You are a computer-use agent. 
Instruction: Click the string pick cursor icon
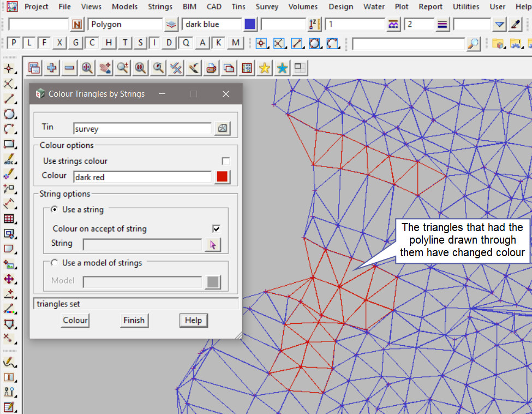coord(213,244)
